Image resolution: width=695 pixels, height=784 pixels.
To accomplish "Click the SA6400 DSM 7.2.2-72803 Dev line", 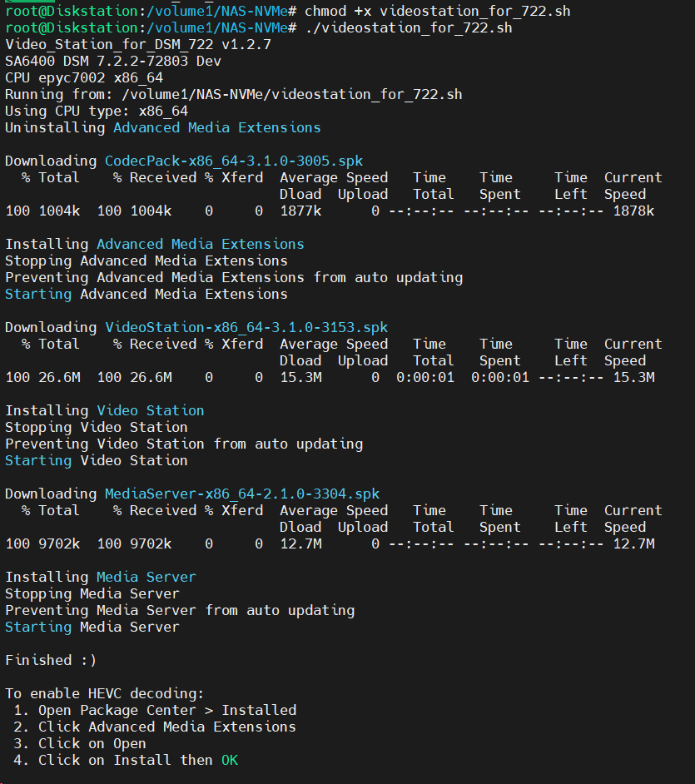I will [x=113, y=61].
